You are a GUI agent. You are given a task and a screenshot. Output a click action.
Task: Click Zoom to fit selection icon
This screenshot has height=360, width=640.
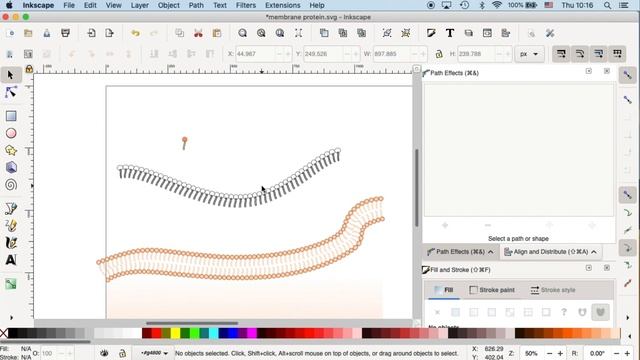tap(242, 33)
